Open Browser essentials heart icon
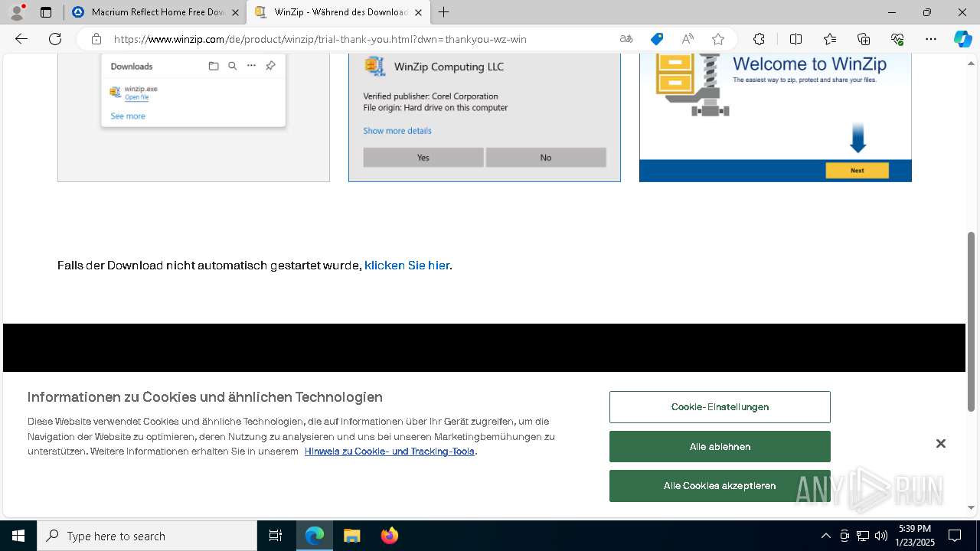980x551 pixels. 897,39
